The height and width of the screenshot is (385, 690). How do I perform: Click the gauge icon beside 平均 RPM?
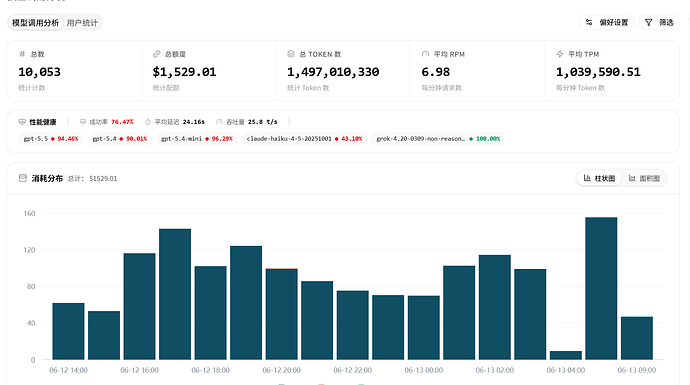pos(425,54)
